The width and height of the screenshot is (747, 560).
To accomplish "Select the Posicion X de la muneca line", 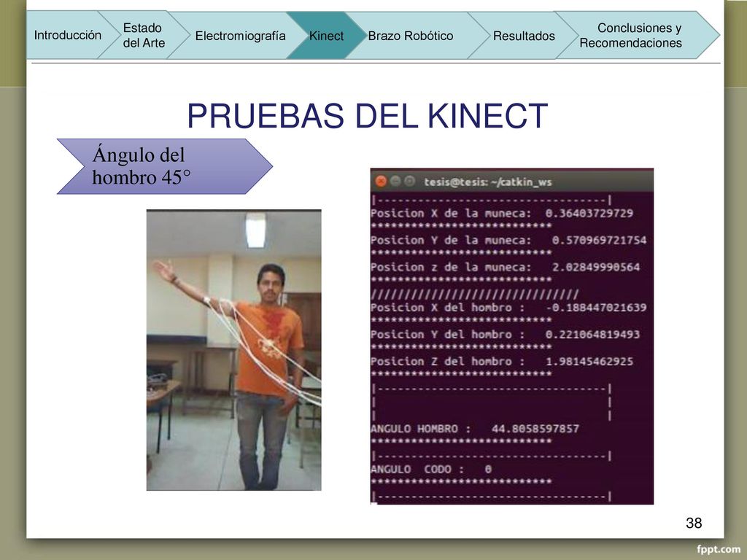I will tap(502, 214).
